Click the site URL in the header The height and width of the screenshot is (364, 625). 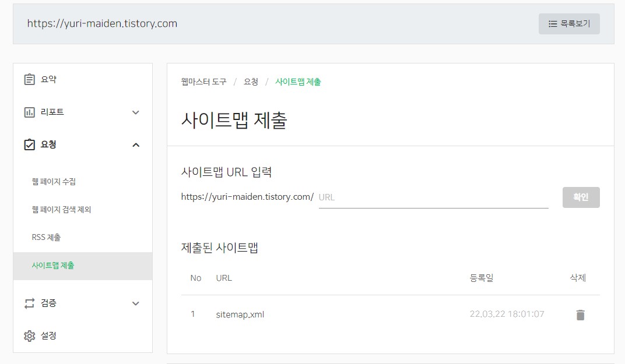pyautogui.click(x=102, y=23)
